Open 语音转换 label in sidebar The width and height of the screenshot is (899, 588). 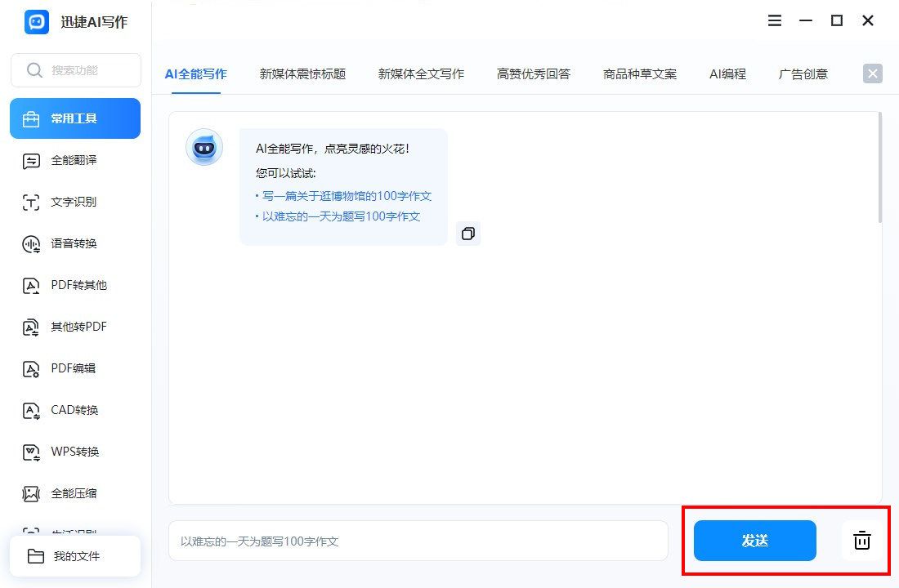(x=74, y=243)
